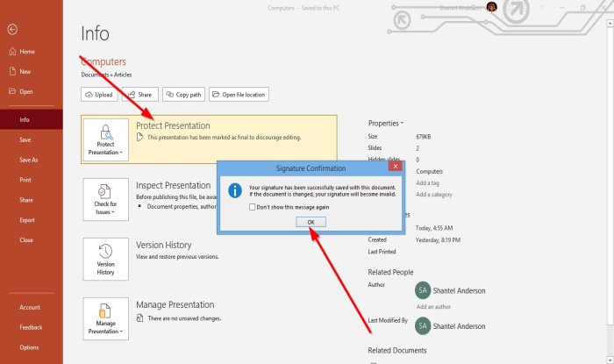Click the back arrow circle icon
Screen dimensions: 614x364
coord(12,29)
